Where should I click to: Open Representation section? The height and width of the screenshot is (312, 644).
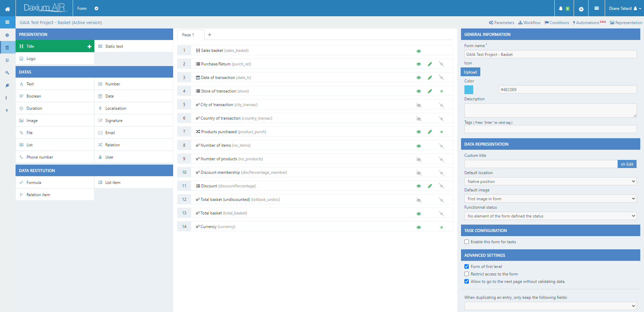[x=626, y=23]
